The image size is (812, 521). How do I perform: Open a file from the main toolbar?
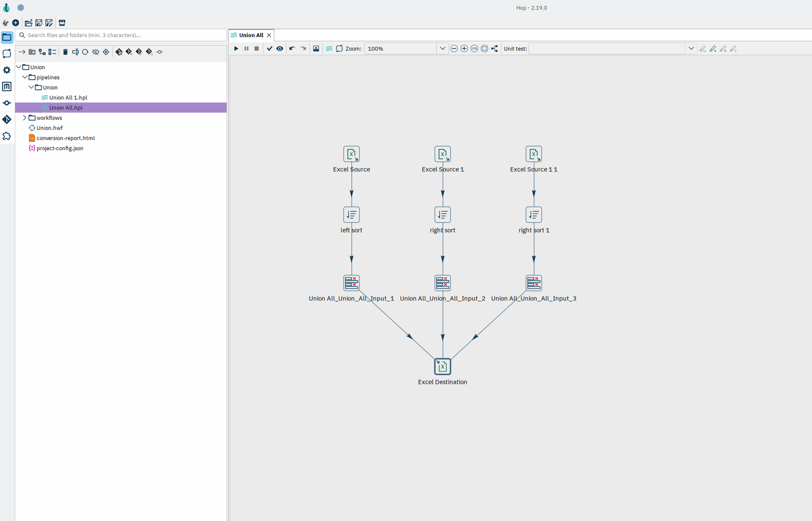(28, 23)
